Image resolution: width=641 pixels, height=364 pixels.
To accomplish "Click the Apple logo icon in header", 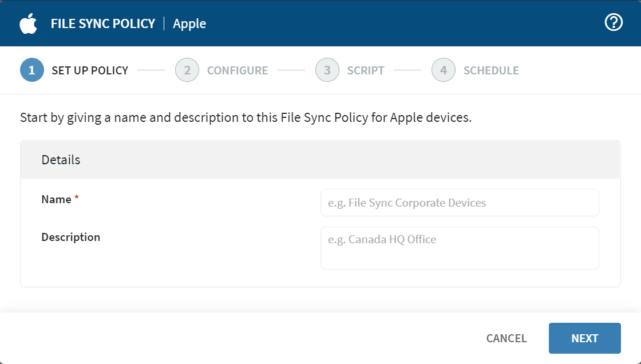I will coord(28,23).
